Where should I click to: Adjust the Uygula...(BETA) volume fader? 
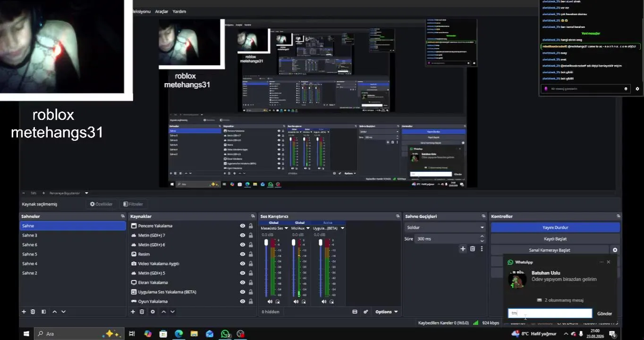(x=320, y=242)
